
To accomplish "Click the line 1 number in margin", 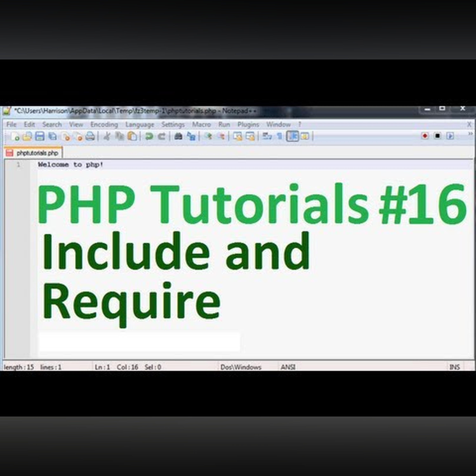I will click(18, 165).
